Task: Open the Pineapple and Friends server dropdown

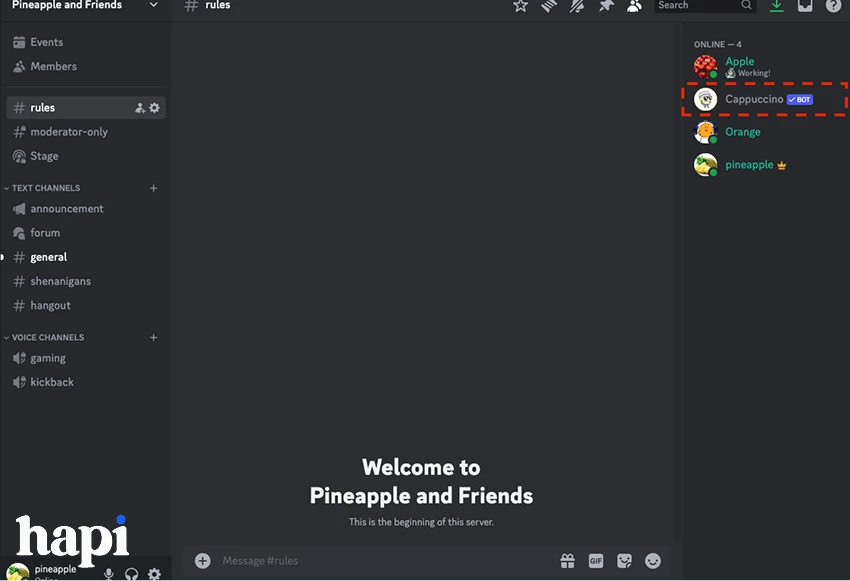Action: point(86,5)
